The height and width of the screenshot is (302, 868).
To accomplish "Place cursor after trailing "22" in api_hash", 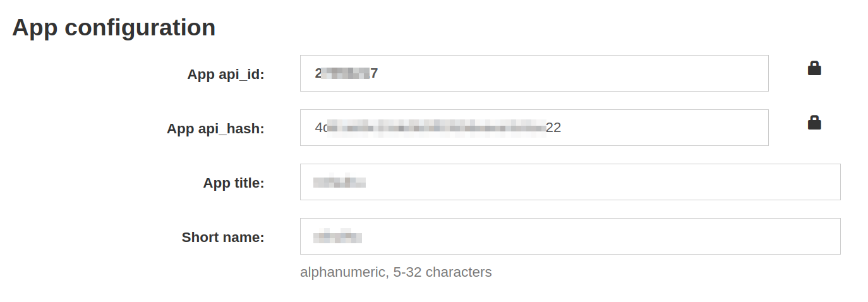I will (x=562, y=128).
